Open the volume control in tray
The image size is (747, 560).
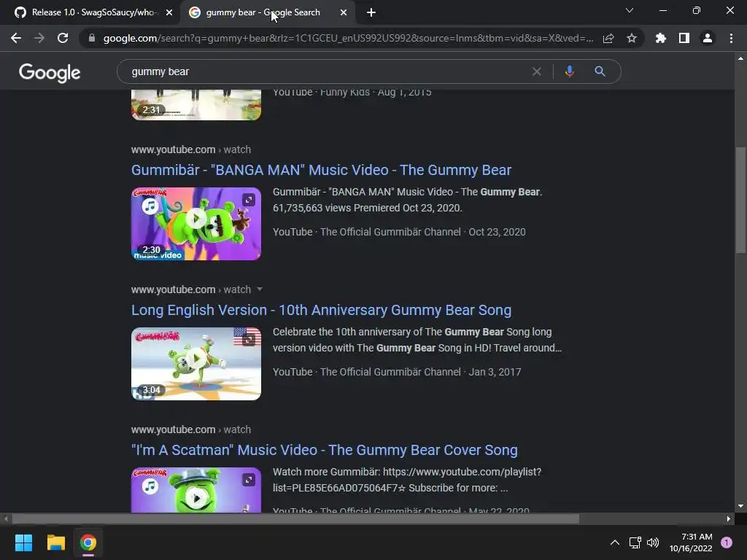(653, 542)
